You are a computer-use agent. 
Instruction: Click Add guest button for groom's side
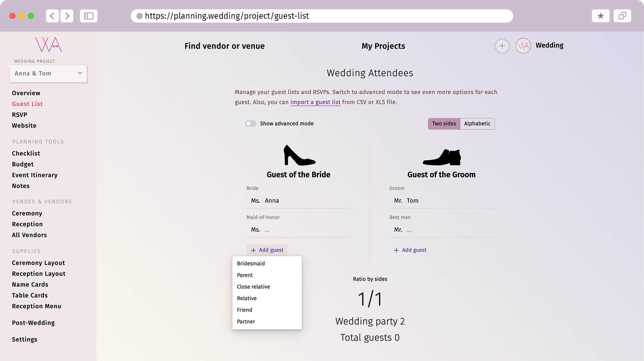(410, 250)
